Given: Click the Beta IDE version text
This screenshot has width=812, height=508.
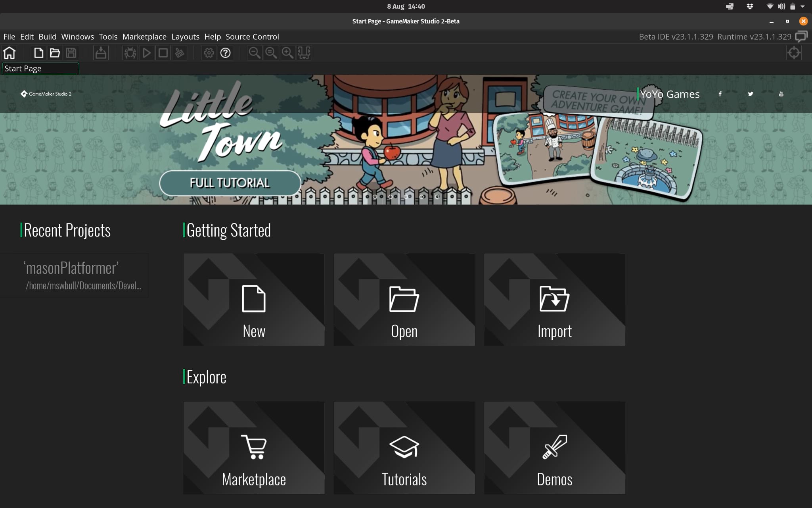Looking at the screenshot, I should 676,37.
